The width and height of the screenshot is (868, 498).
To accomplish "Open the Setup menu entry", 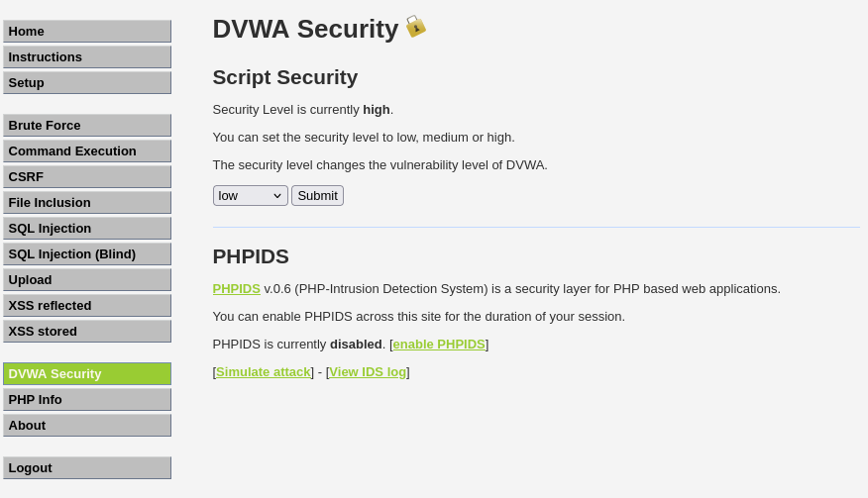I will 87,82.
